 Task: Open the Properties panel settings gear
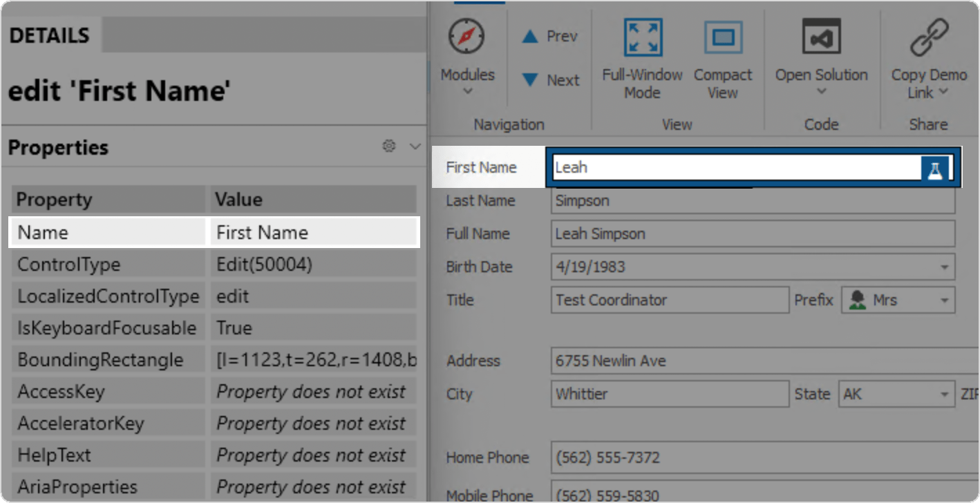[x=388, y=146]
